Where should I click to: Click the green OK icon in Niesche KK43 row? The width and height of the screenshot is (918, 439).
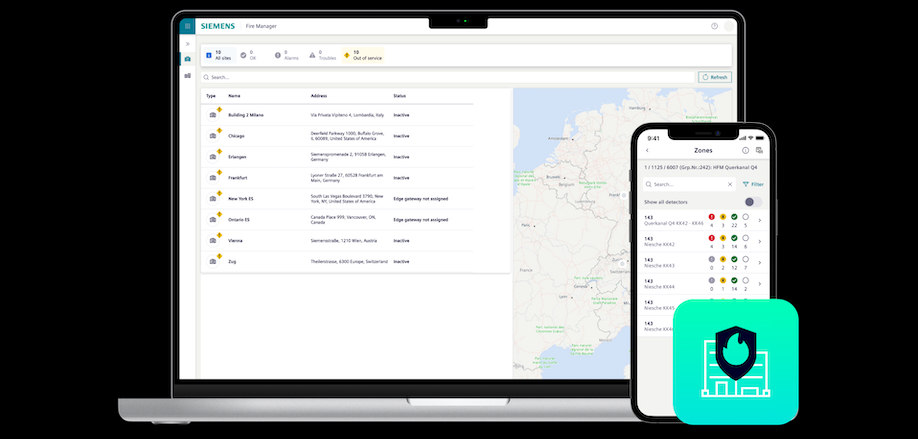tap(734, 259)
